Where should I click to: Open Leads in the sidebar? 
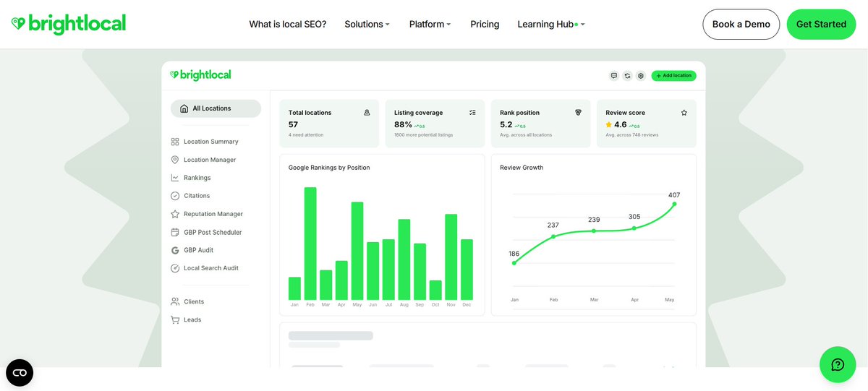coord(192,319)
